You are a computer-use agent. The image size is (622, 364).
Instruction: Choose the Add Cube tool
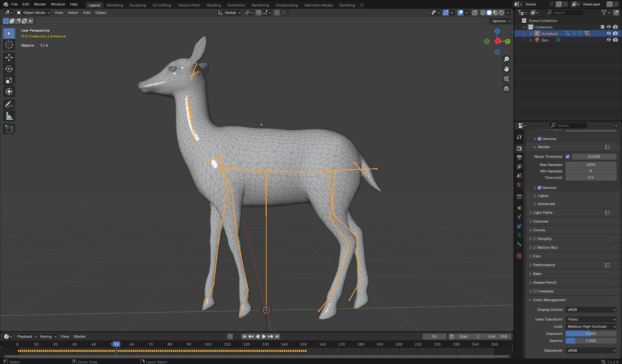(9, 129)
